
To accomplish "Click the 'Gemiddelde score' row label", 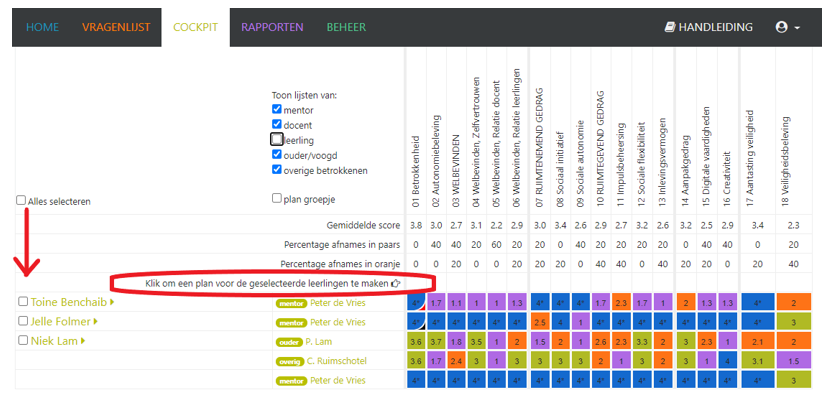I will (363, 225).
